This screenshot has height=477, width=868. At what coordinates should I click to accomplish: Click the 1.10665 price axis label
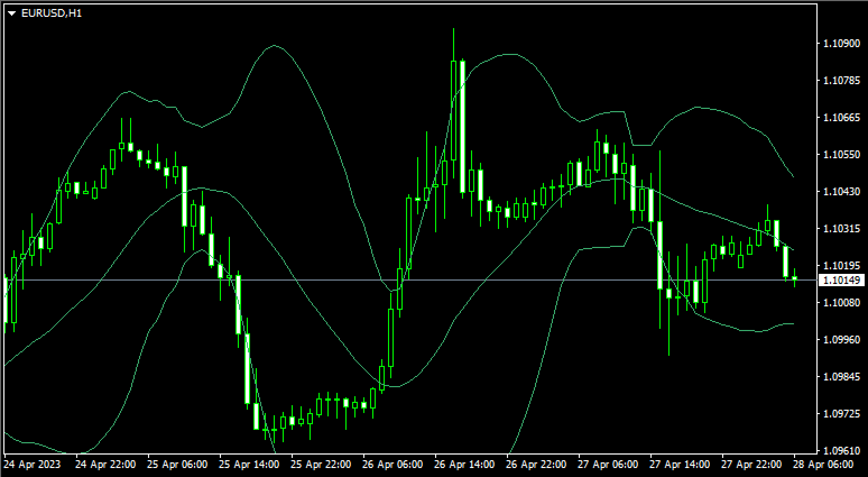(x=842, y=117)
